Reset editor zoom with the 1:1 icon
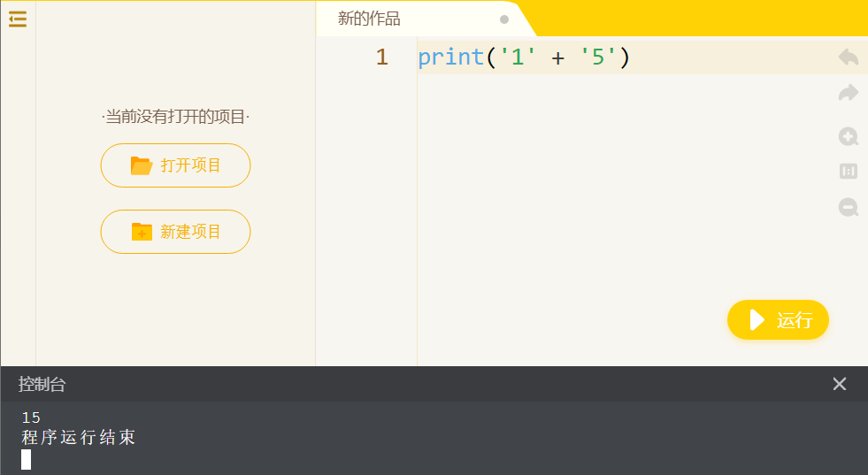 (x=848, y=172)
